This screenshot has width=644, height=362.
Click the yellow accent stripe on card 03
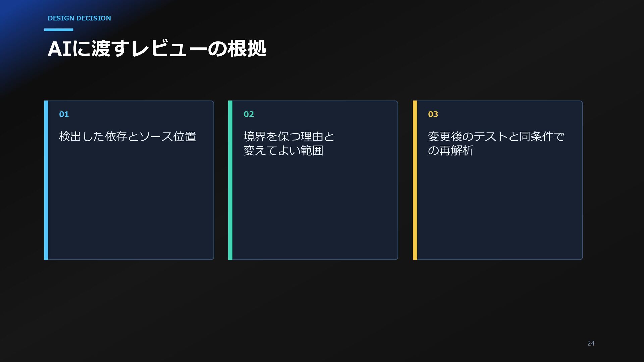(x=415, y=180)
